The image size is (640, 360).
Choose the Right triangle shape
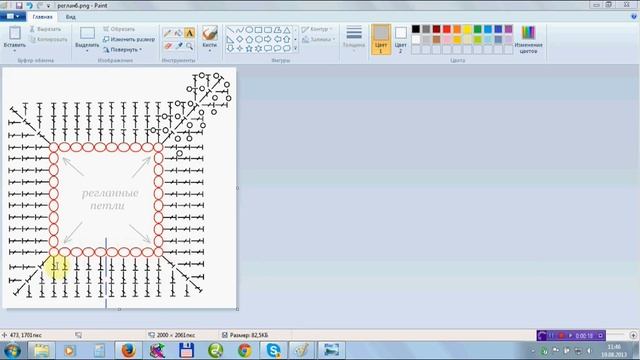pos(230,39)
